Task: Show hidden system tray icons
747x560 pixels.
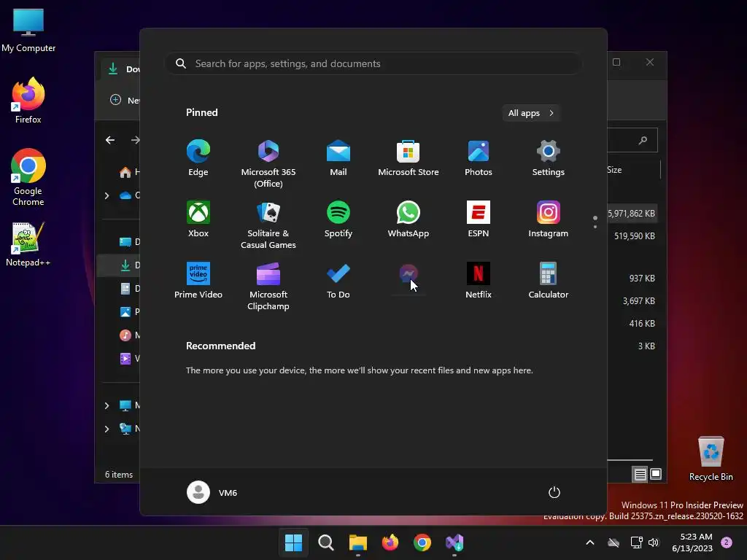Action: pyautogui.click(x=589, y=542)
